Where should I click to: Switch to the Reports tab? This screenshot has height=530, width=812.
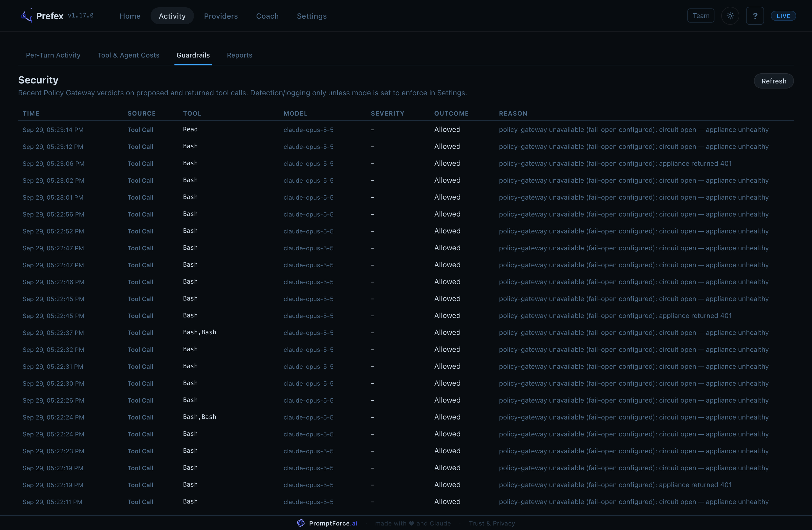coord(239,55)
